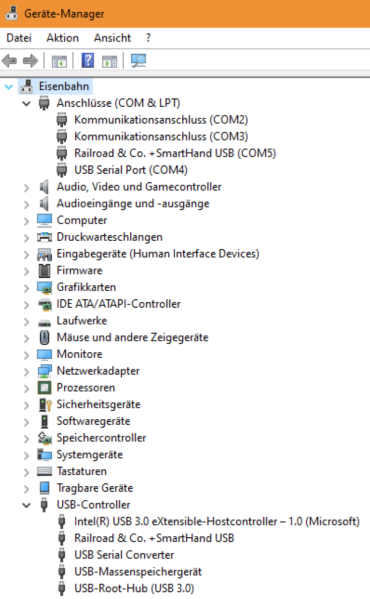The height and width of the screenshot is (599, 370).
Task: Click the Tastaturen keyboard icon
Action: point(44,471)
